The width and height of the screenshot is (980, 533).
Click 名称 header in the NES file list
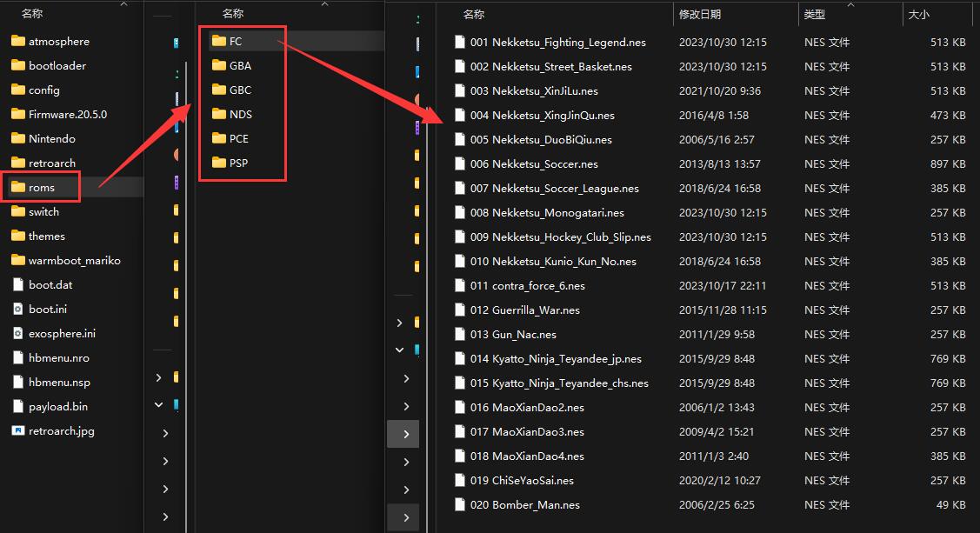pyautogui.click(x=474, y=15)
